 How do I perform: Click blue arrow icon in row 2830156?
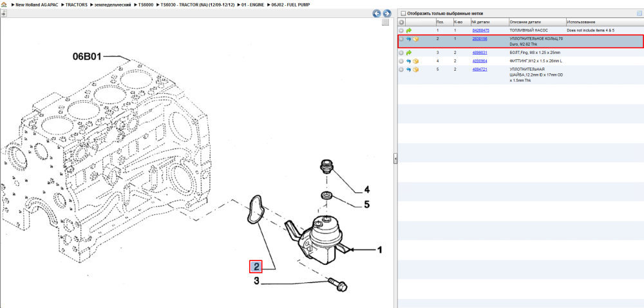(x=409, y=39)
